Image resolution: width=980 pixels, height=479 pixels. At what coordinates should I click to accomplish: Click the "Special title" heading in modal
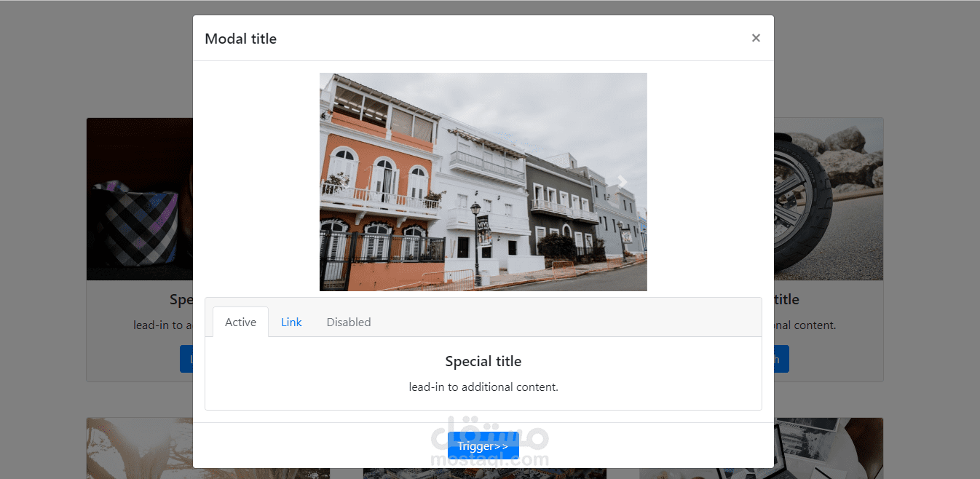pyautogui.click(x=483, y=361)
